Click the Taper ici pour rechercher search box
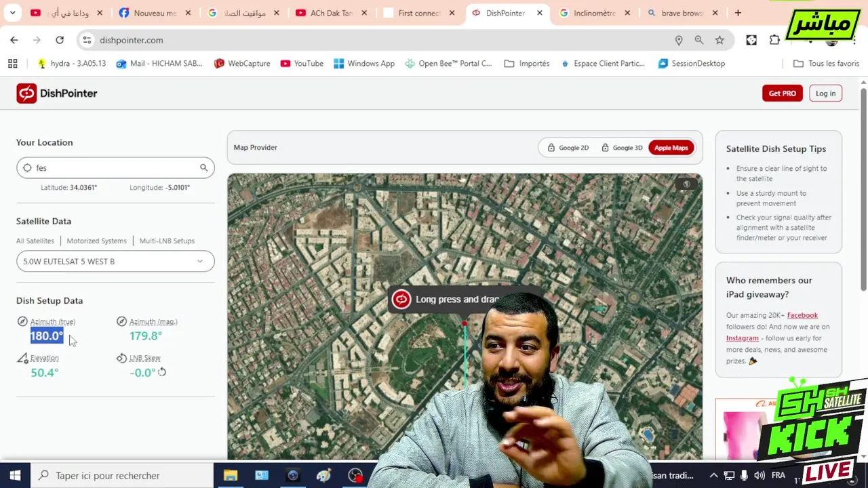868x488 pixels. pos(122,475)
